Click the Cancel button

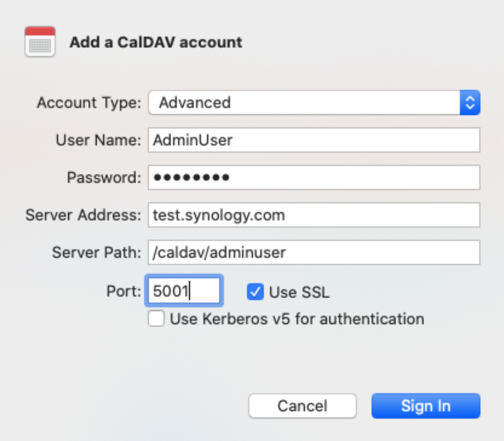click(x=303, y=406)
